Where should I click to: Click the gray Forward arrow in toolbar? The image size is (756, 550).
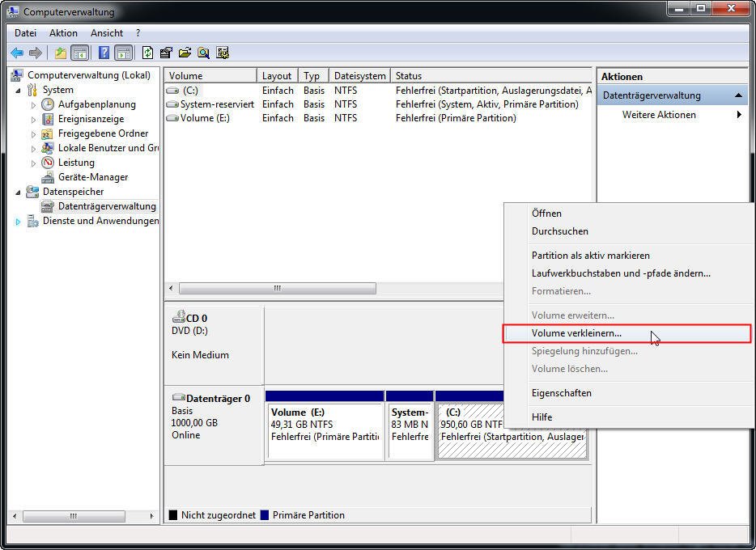point(35,53)
